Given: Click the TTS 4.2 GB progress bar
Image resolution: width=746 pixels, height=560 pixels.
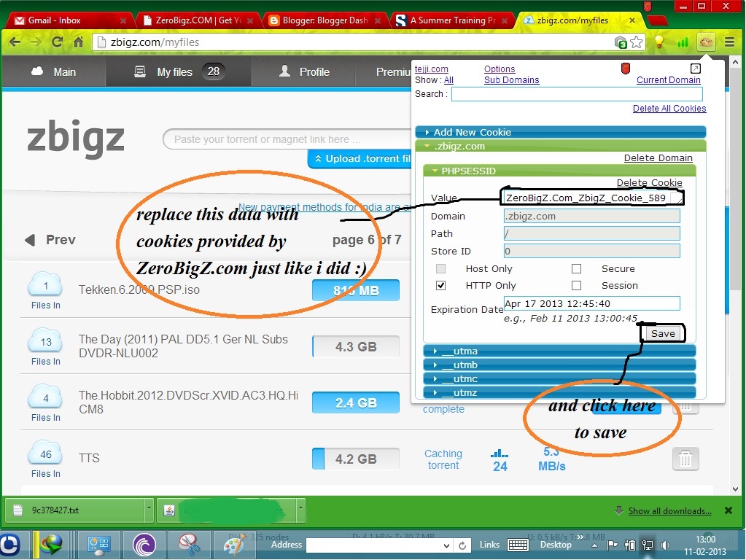Looking at the screenshot, I should pyautogui.click(x=356, y=459).
